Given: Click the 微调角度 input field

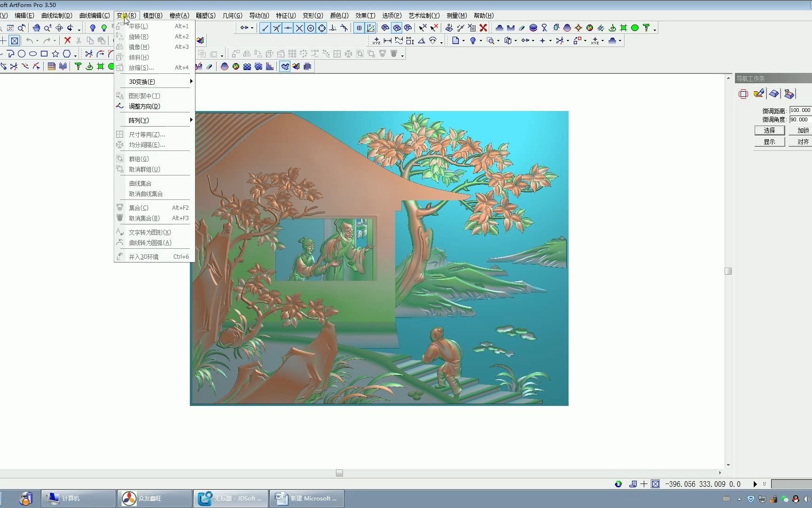Looking at the screenshot, I should [x=801, y=119].
